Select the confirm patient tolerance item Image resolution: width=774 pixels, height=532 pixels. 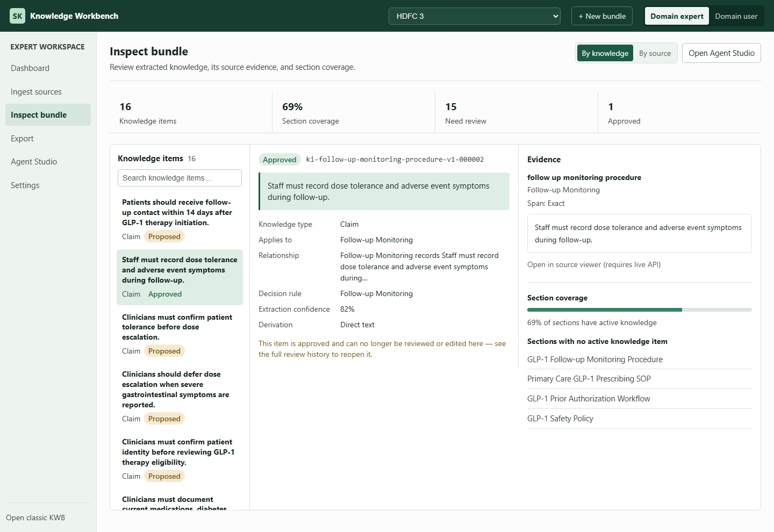[180, 334]
